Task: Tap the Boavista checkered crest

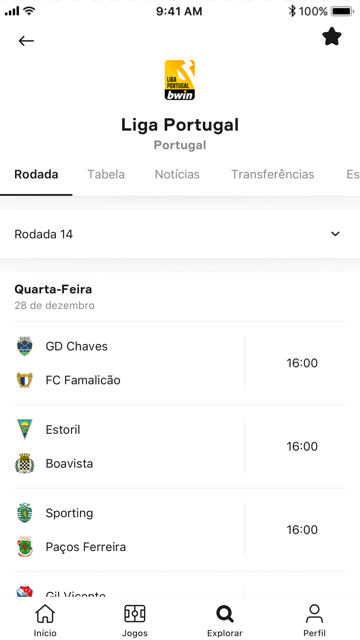Action: click(x=24, y=463)
